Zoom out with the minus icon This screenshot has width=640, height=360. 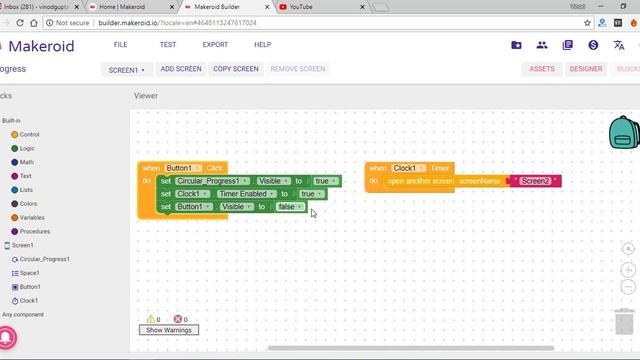point(628,287)
